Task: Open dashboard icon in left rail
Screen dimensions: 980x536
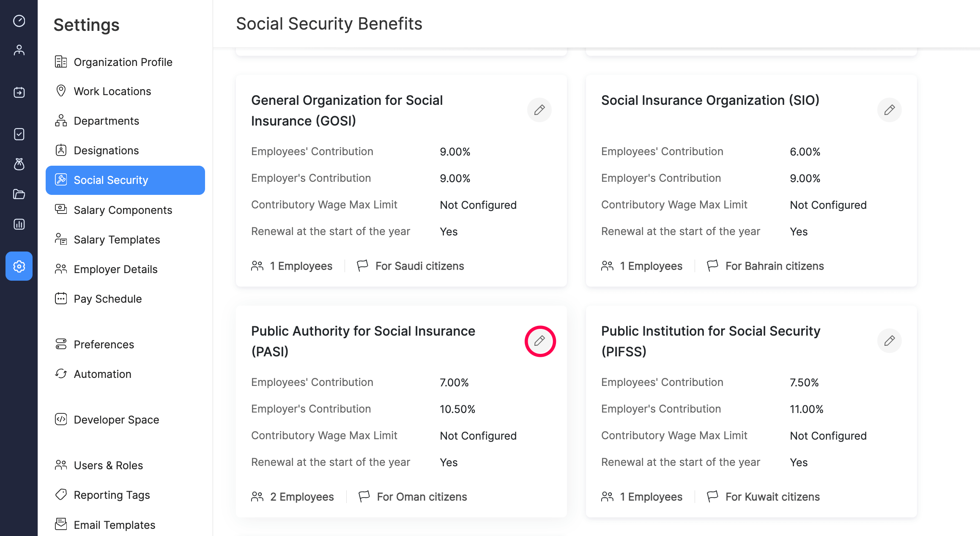Action: tap(19, 21)
